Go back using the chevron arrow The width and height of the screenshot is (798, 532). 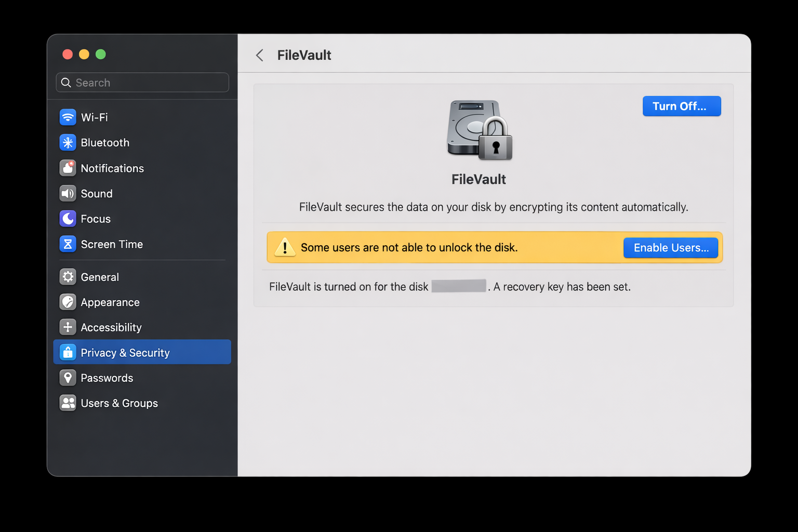tap(260, 55)
